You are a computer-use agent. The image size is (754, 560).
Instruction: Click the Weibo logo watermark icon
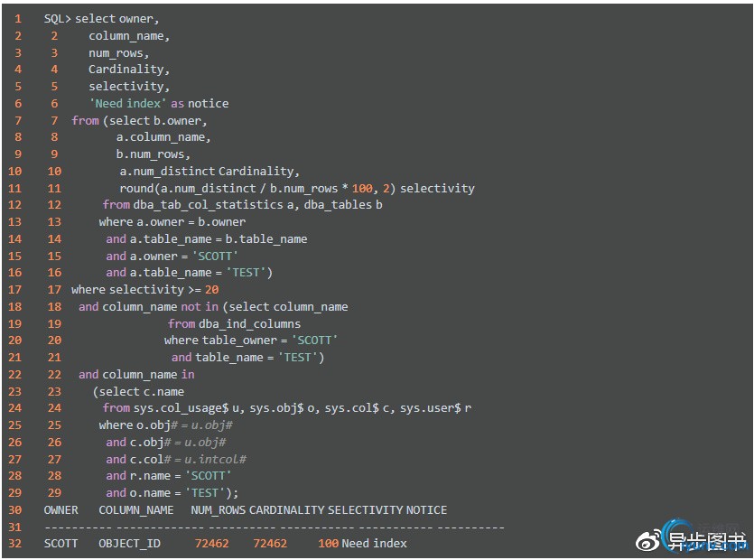pos(649,541)
